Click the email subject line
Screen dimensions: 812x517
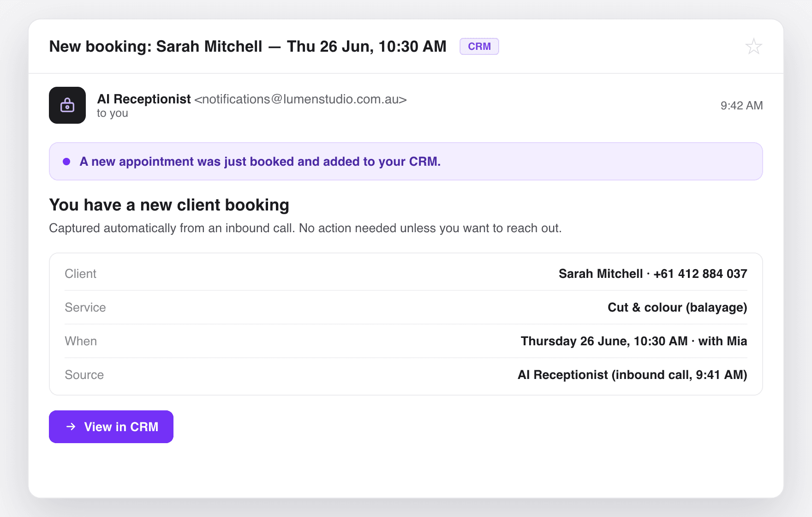248,46
